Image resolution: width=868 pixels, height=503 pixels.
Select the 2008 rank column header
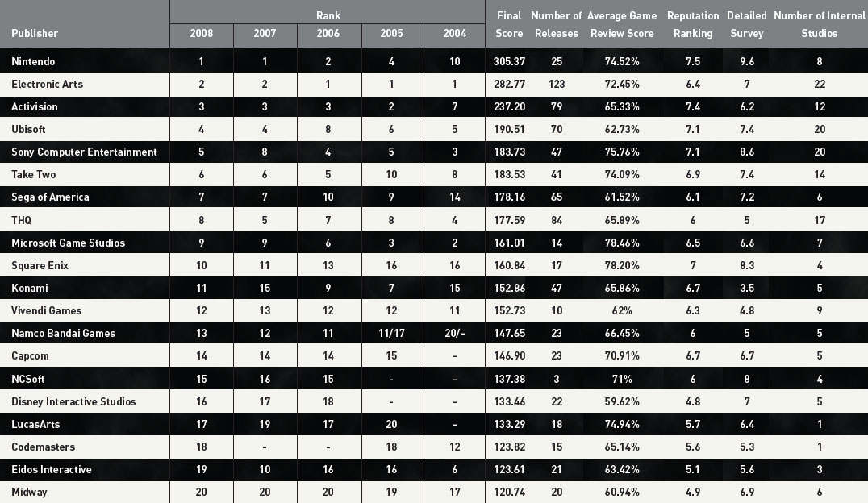click(x=202, y=35)
